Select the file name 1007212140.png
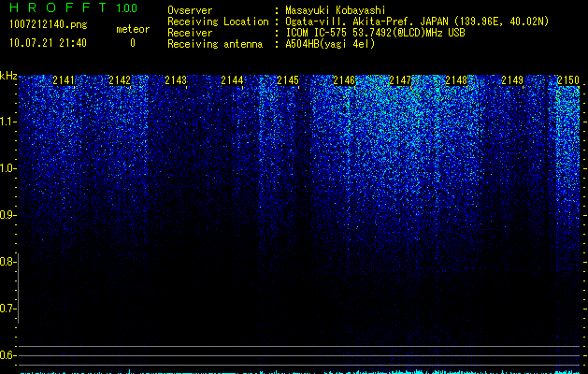This screenshot has width=588, height=374. tap(49, 24)
